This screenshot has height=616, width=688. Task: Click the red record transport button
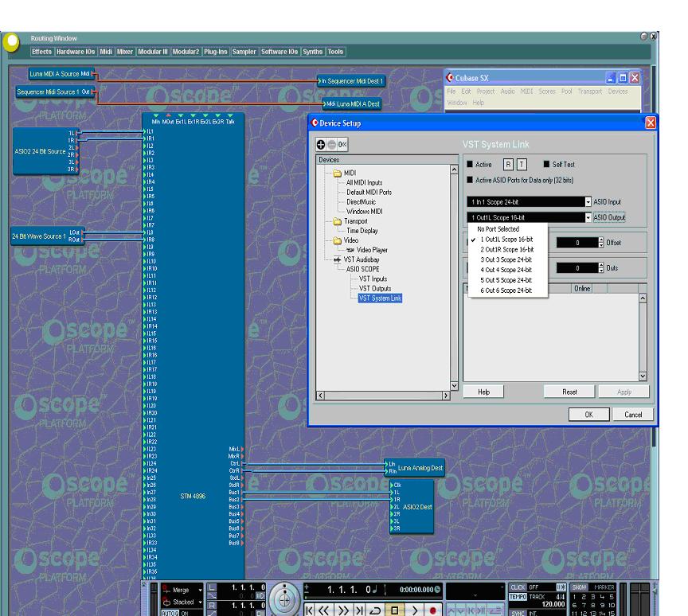click(433, 610)
